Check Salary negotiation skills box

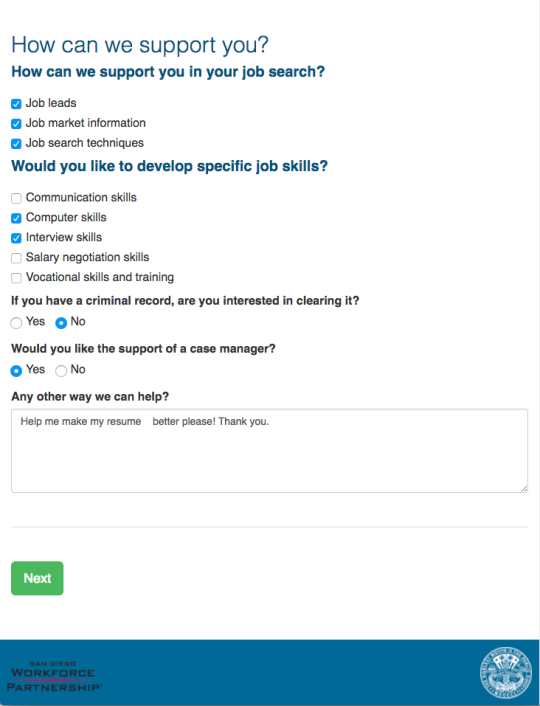[16, 258]
